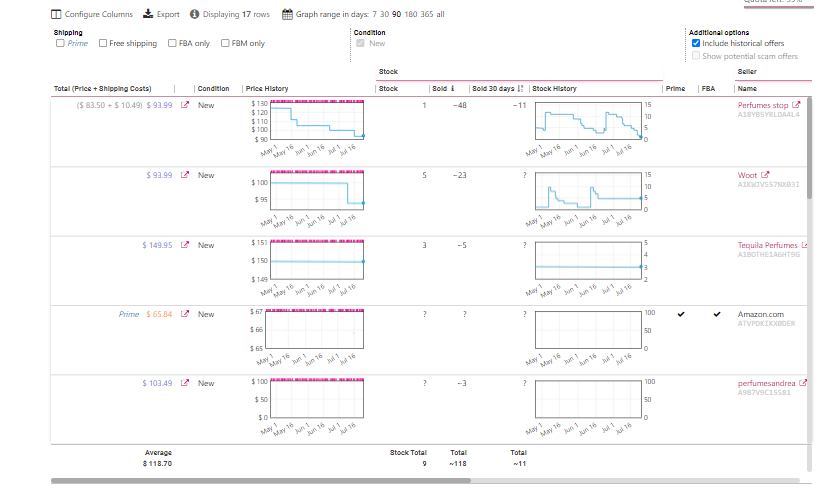Click the sort icon on Sold 30 days

tap(520, 88)
